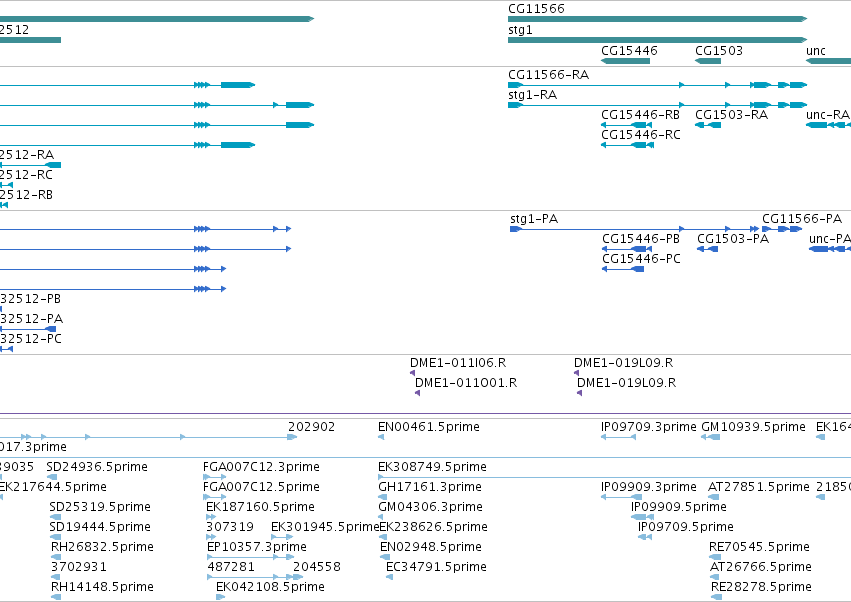The height and width of the screenshot is (602, 851).
Task: Select the stg1 gene bar
Action: click(657, 40)
